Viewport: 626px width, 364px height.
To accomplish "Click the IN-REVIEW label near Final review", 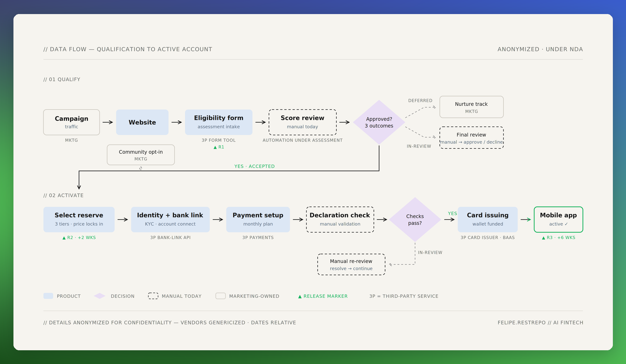I will click(419, 146).
